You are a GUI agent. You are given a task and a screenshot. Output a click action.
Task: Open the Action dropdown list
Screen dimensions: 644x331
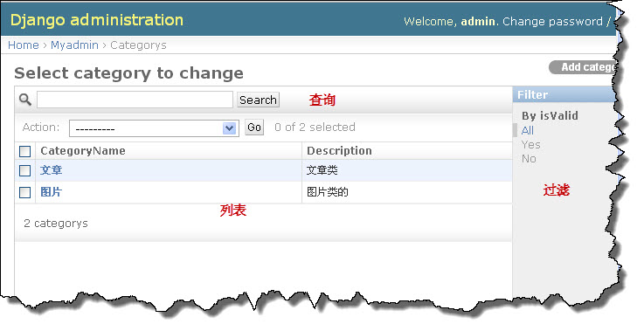click(154, 128)
